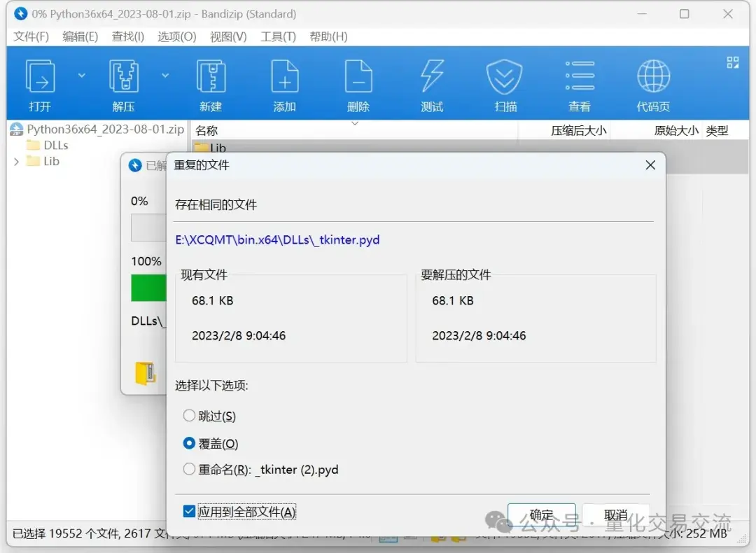Click the Scan (扫描) shield icon
The height and width of the screenshot is (553, 756).
504,76
